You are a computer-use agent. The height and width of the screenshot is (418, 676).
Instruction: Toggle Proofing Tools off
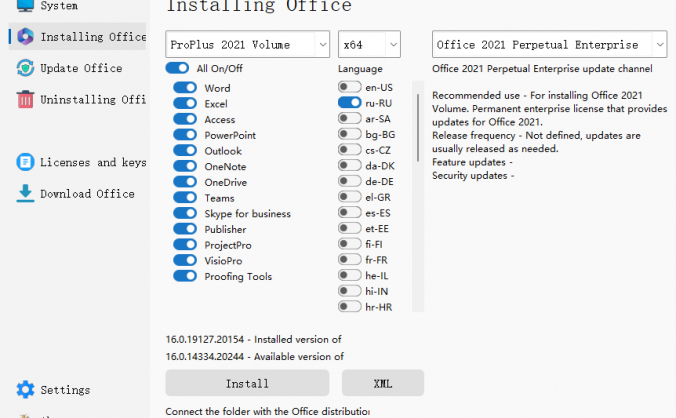[x=185, y=276]
